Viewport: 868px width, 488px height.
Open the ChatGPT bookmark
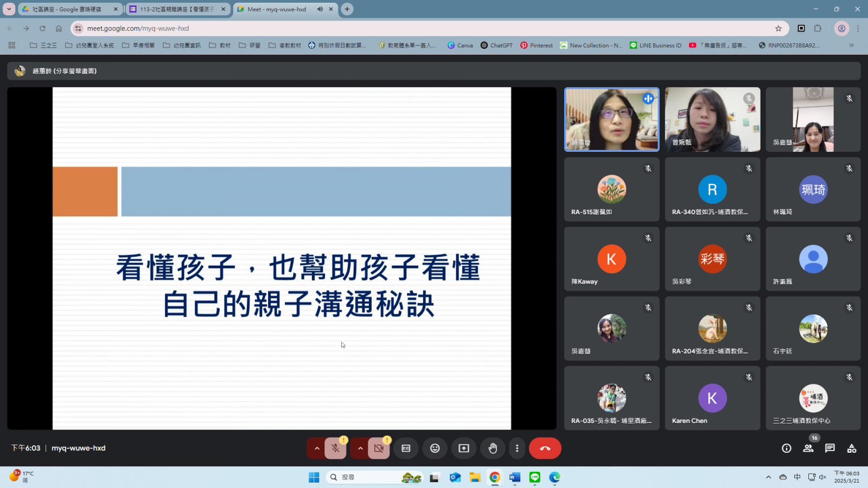click(x=496, y=46)
